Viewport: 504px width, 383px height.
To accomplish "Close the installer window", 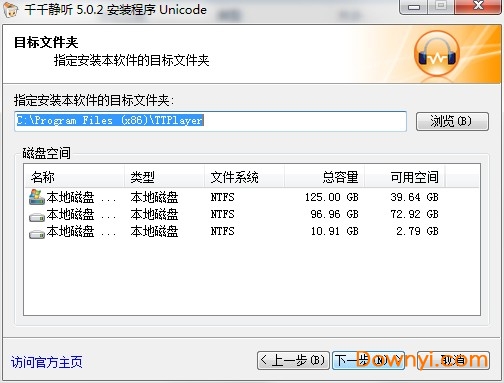I will pos(478,6).
